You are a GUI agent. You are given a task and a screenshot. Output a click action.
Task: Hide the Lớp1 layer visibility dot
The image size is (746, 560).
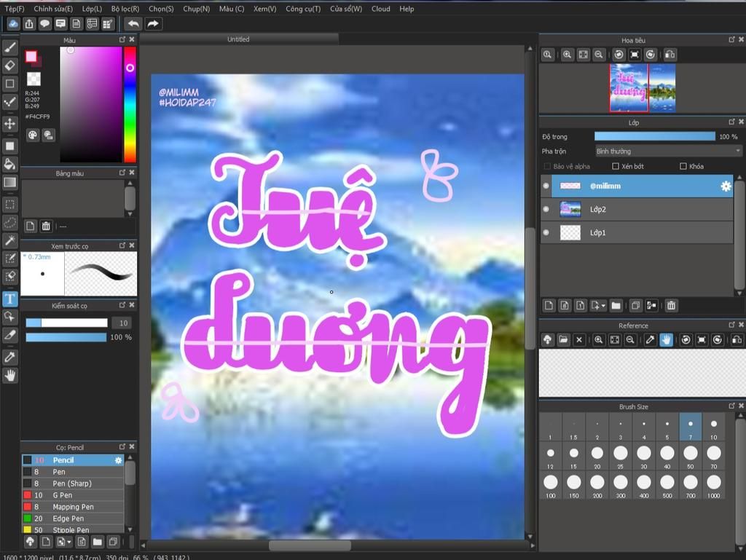pyautogui.click(x=546, y=232)
